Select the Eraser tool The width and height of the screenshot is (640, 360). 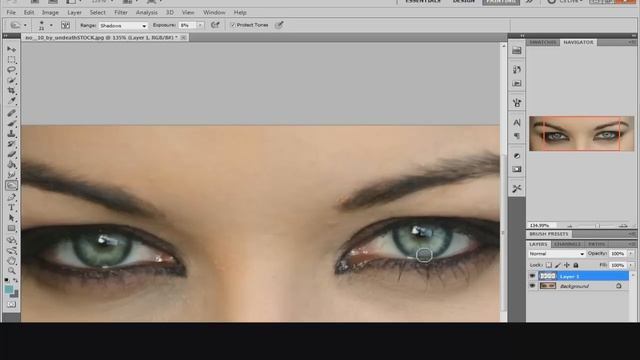[x=11, y=154]
